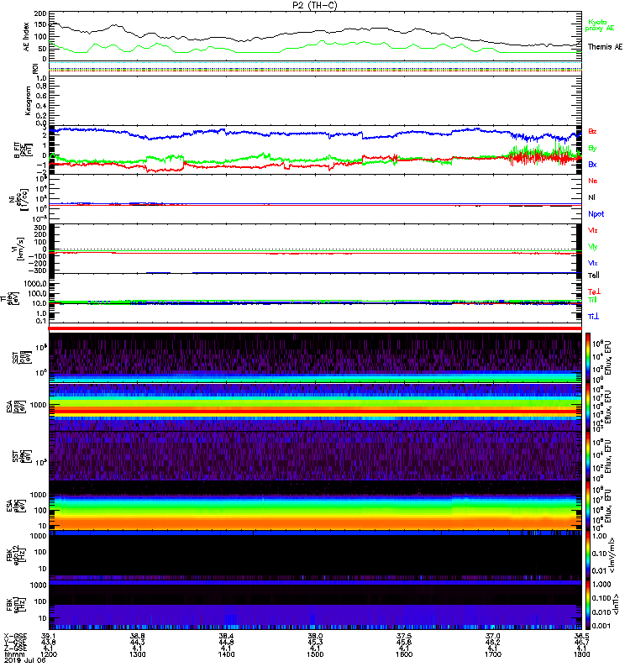Viewport: 630px width, 672px height.
Task: Click the X-GSE value 38.4
Action: coord(226,637)
